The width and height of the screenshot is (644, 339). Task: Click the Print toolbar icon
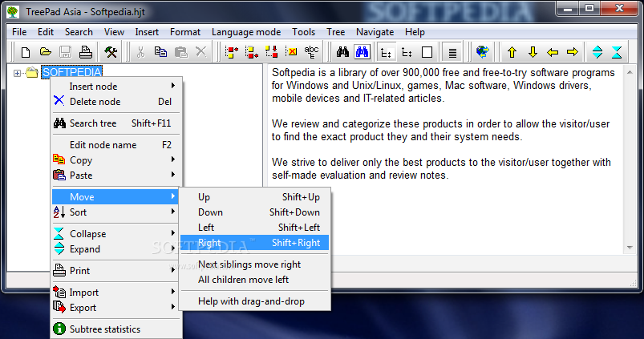[x=86, y=52]
